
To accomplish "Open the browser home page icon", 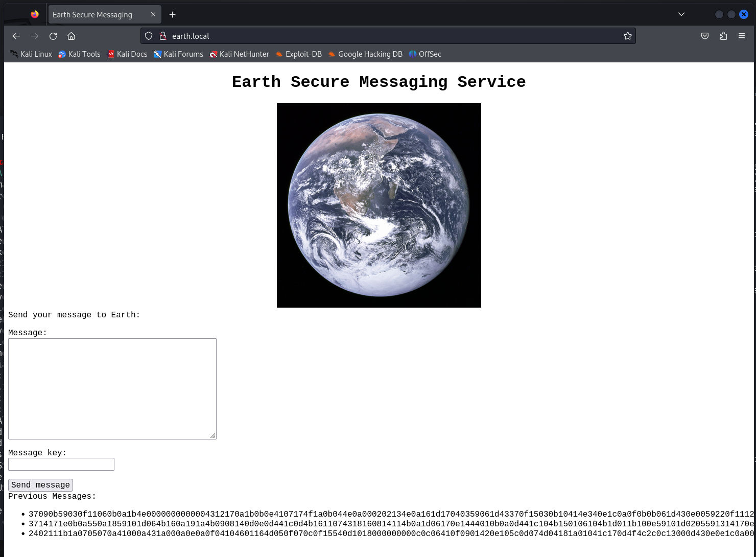I will pos(72,36).
